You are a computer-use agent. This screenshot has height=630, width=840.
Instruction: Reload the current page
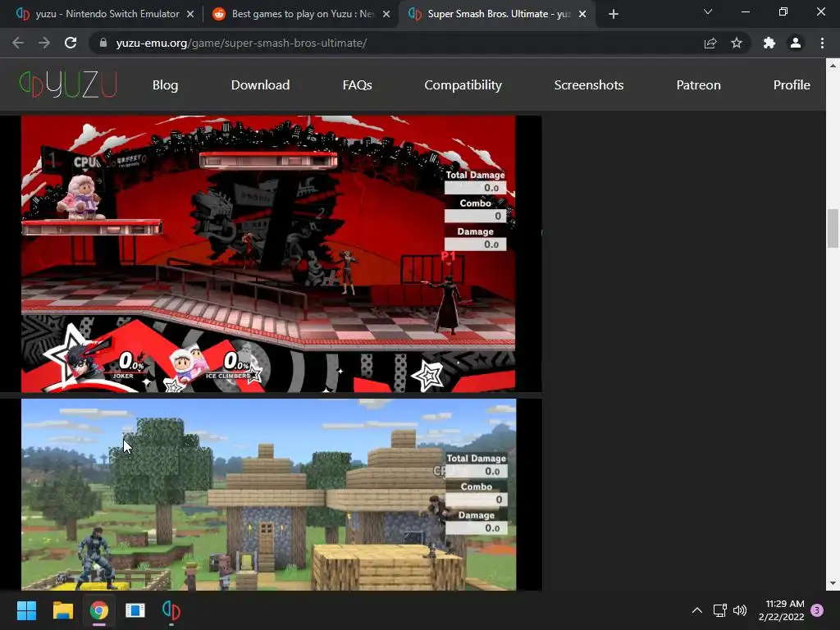pos(71,43)
